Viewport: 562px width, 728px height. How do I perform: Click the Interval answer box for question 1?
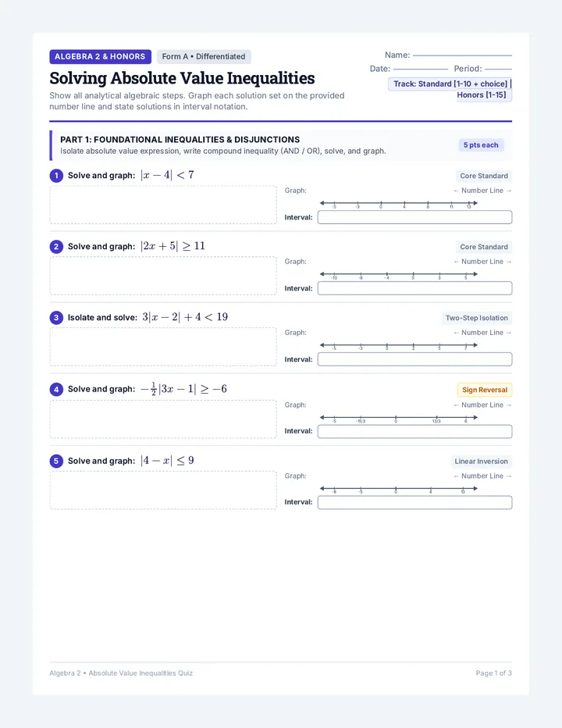click(x=415, y=217)
